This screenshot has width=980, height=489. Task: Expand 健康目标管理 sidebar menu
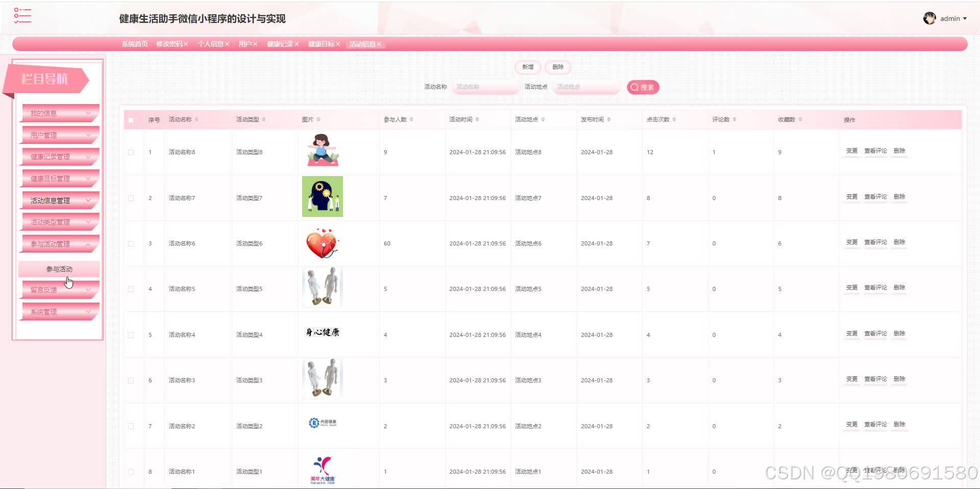(60, 179)
